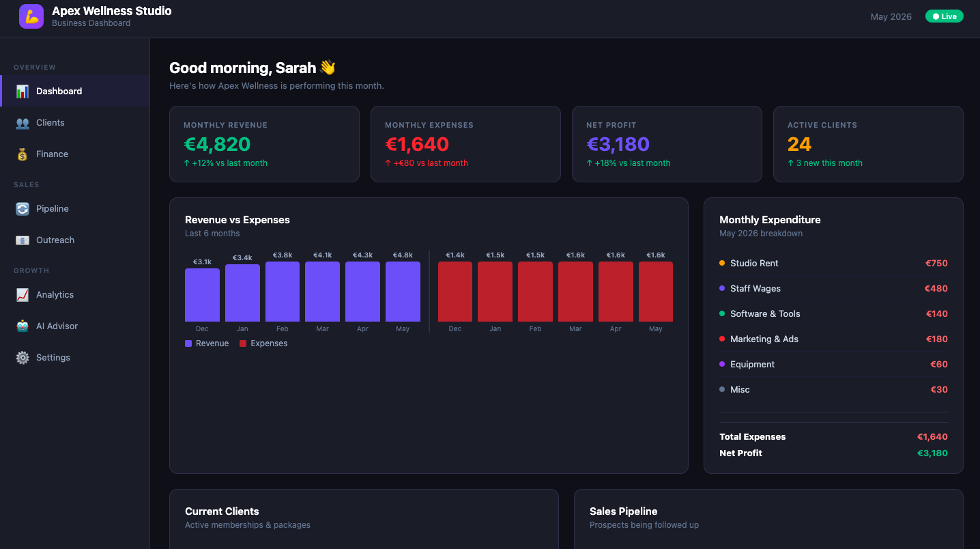Click the +18% vs last month text
The image size is (980, 549).
coord(628,163)
